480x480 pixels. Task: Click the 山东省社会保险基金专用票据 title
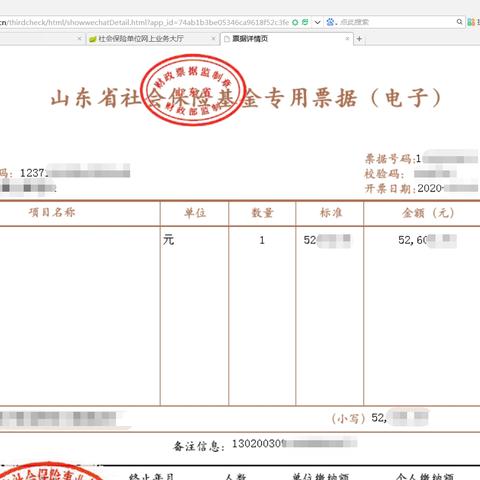246,98
